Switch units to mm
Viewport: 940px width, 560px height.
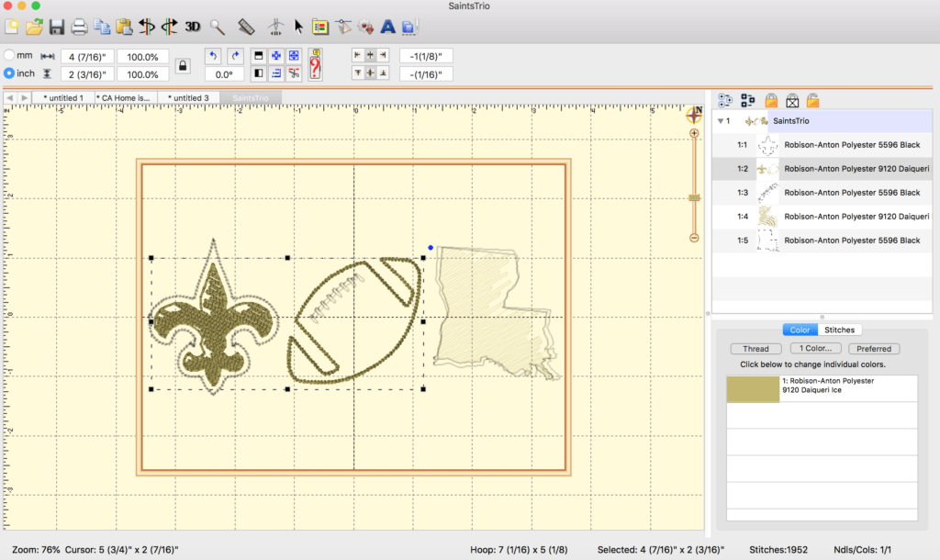(9, 55)
